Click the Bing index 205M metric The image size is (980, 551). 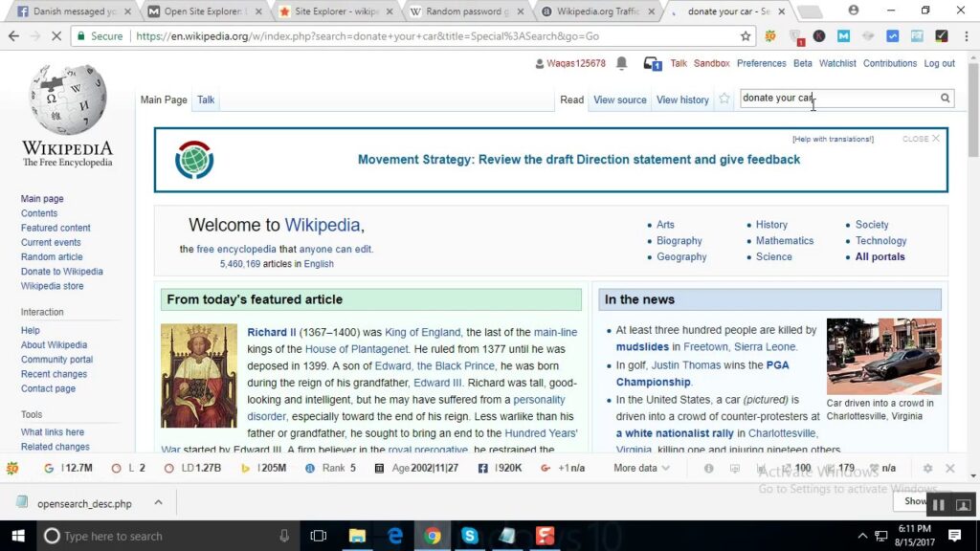point(263,468)
